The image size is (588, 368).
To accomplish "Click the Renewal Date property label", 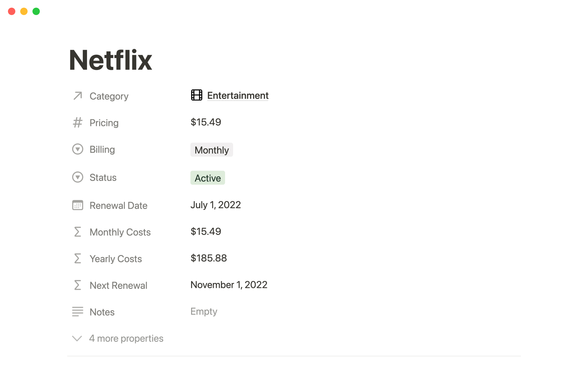I will (118, 205).
